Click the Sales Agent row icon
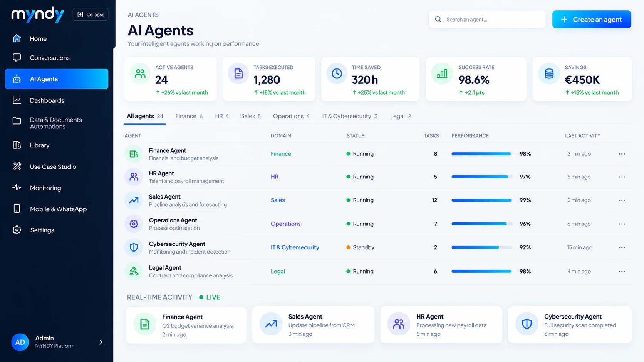644x362 pixels. tap(134, 200)
